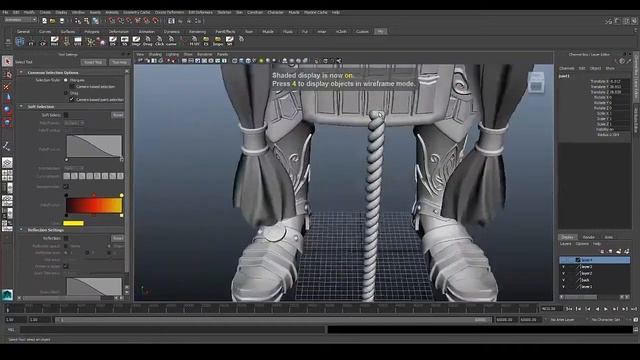The width and height of the screenshot is (640, 360).
Task: Click the save scene icon
Action: 62,21
